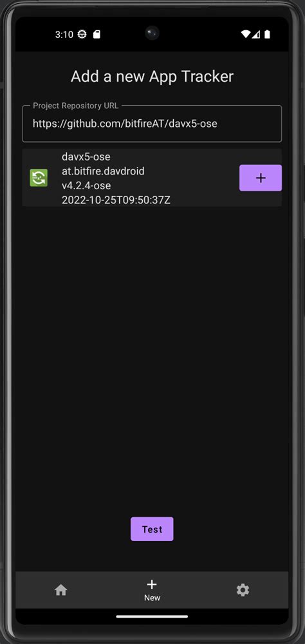Tap the purple plus button to add davx5-ose
Image resolution: width=305 pixels, height=644 pixels.
(x=260, y=178)
